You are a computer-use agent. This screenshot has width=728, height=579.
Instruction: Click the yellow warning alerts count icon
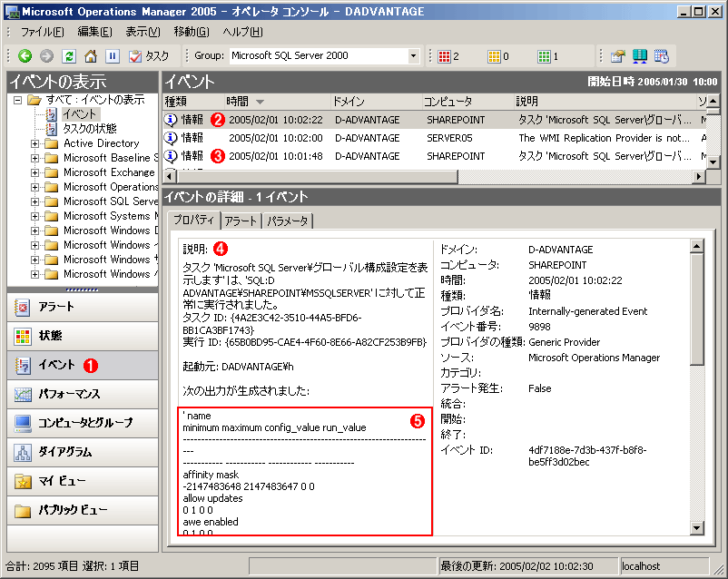[x=494, y=56]
